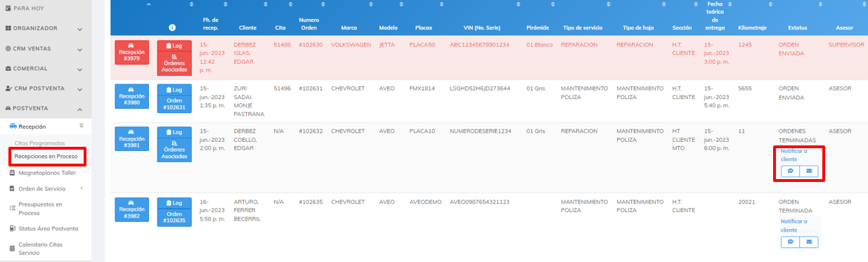Select Recepciones en Proceso in the sidebar
This screenshot has height=262, width=868.
46,156
